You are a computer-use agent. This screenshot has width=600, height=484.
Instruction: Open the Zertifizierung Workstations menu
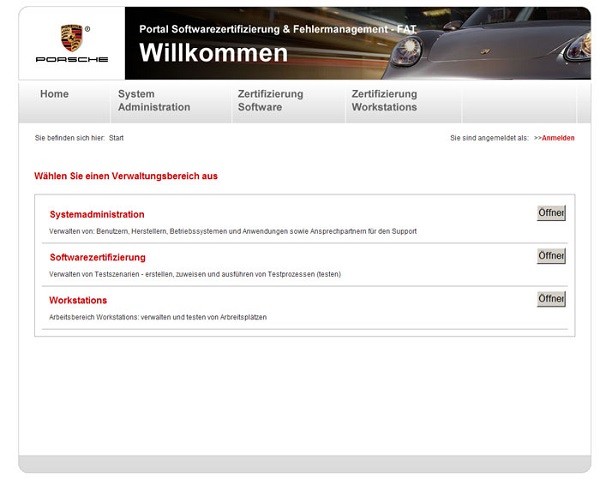click(x=384, y=101)
